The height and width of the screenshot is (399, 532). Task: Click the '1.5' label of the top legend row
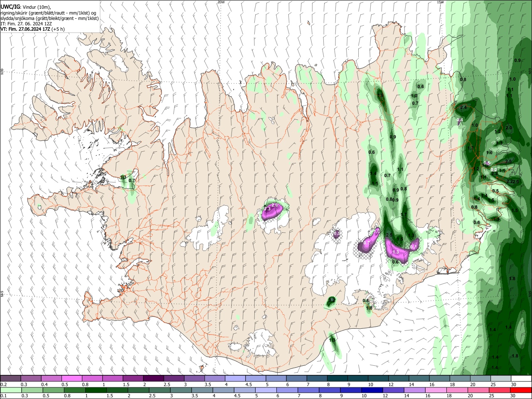pos(126,384)
